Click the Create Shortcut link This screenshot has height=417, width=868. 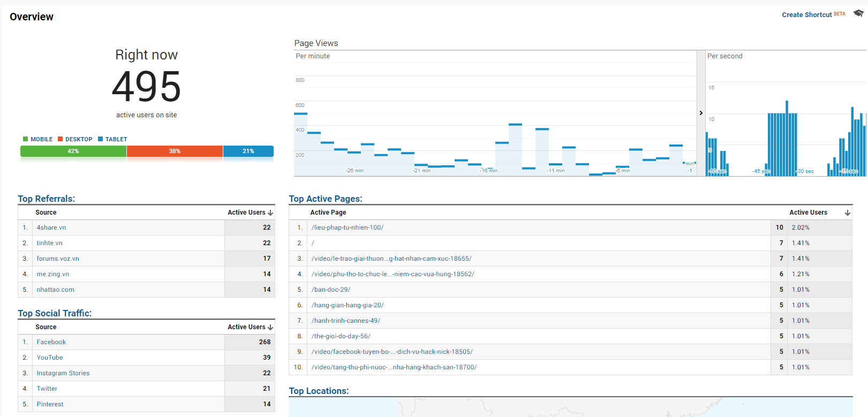(x=806, y=14)
